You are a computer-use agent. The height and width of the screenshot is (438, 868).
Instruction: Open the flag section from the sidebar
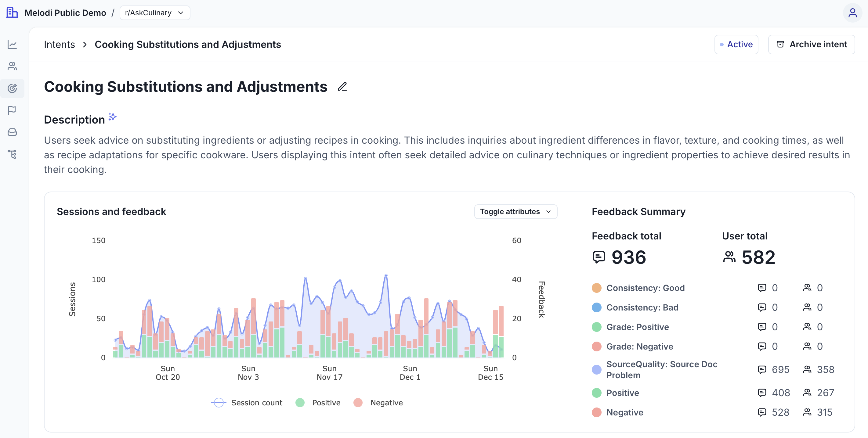pyautogui.click(x=13, y=110)
